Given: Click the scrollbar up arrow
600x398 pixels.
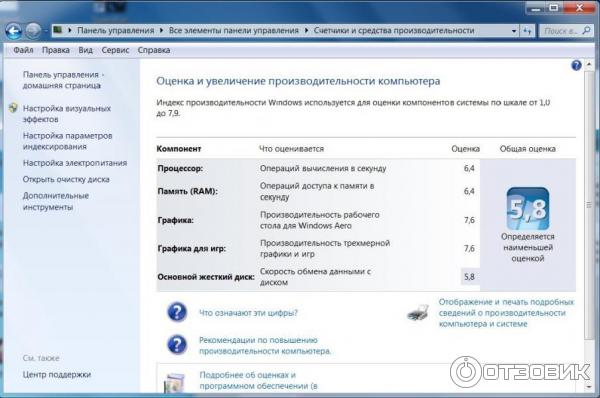Looking at the screenshot, I should (589, 64).
